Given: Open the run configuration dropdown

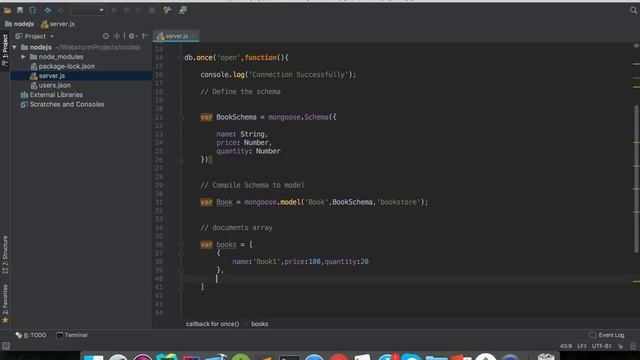Looking at the screenshot, I should 89,10.
